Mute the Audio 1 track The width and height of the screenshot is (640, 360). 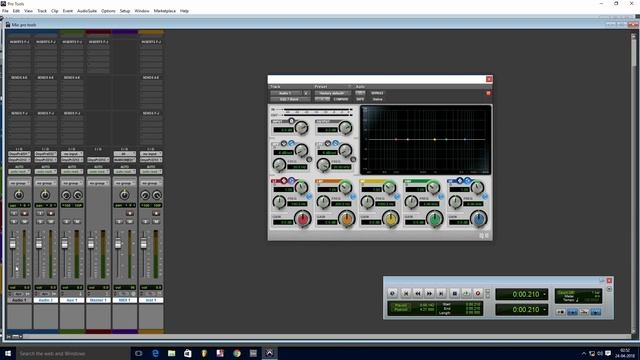pyautogui.click(x=24, y=221)
